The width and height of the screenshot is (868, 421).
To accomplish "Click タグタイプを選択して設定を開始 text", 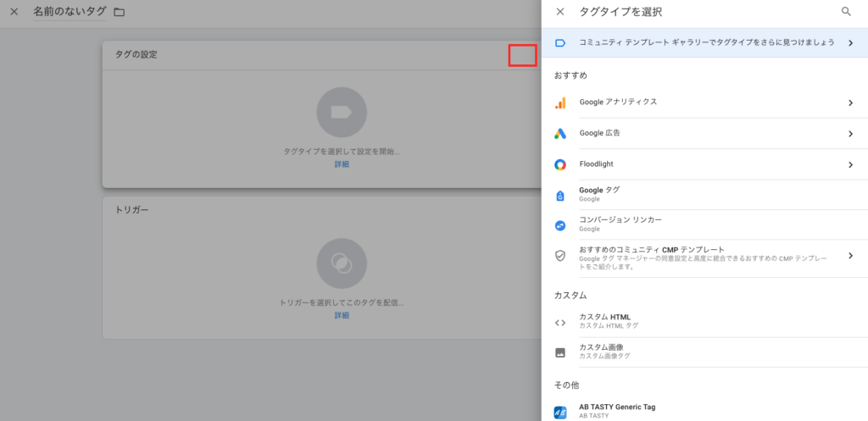I will [x=342, y=151].
